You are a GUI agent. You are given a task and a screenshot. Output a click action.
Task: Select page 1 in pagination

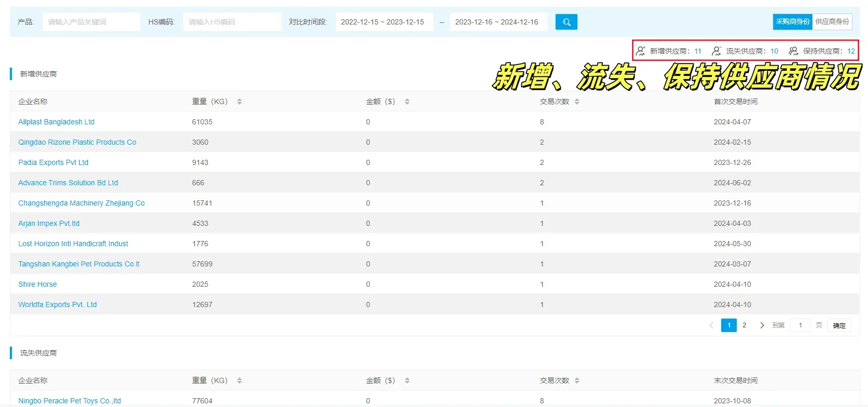point(729,325)
